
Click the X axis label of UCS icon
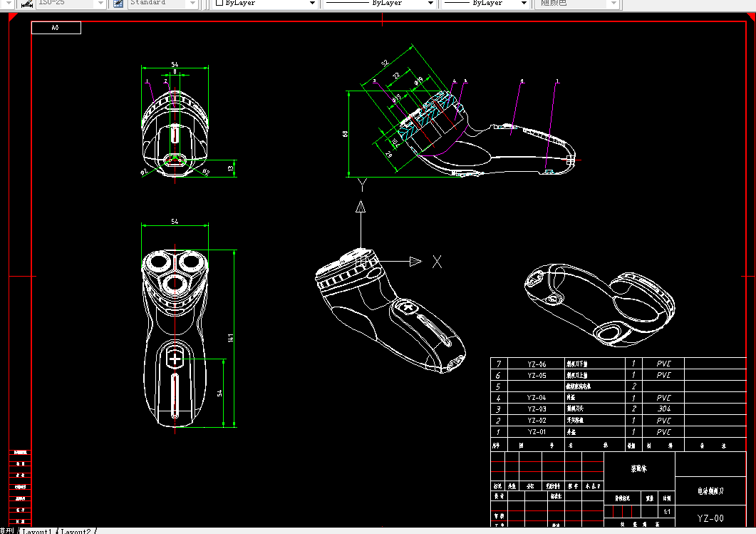click(x=437, y=262)
